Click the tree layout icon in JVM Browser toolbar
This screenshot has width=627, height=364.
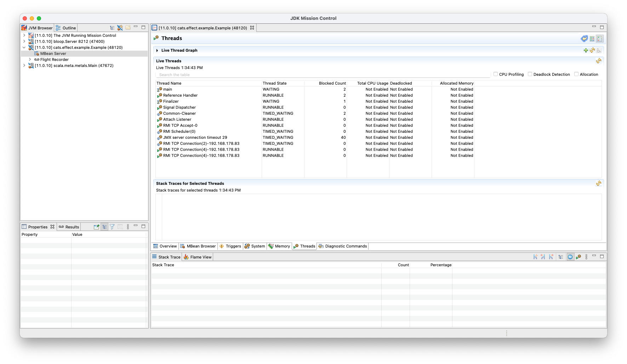point(112,28)
